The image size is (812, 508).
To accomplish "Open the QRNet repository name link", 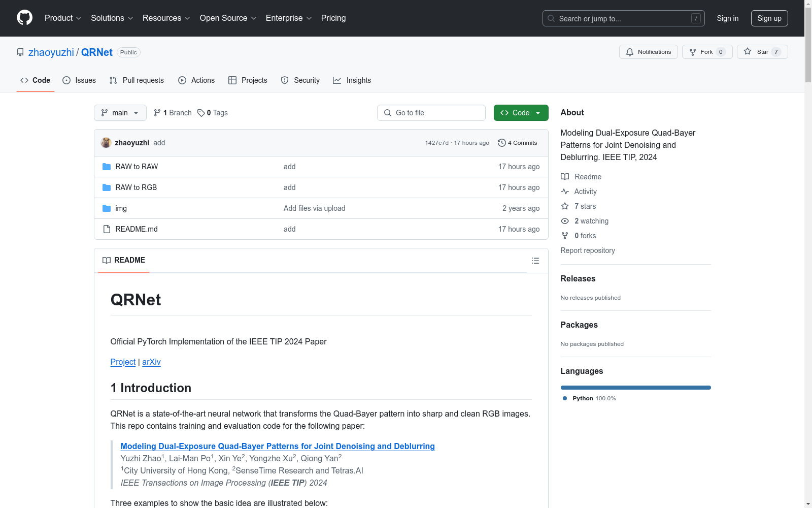I will point(97,52).
